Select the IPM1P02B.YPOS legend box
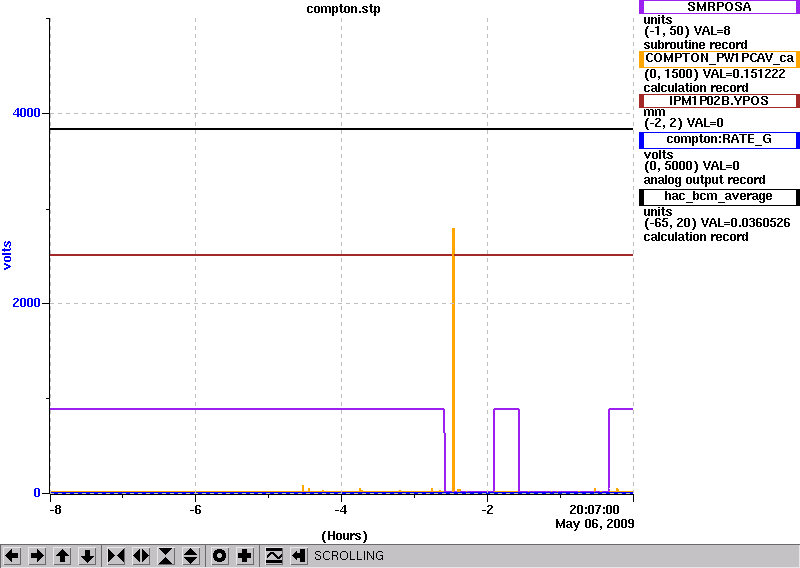This screenshot has width=800, height=568. (x=719, y=101)
